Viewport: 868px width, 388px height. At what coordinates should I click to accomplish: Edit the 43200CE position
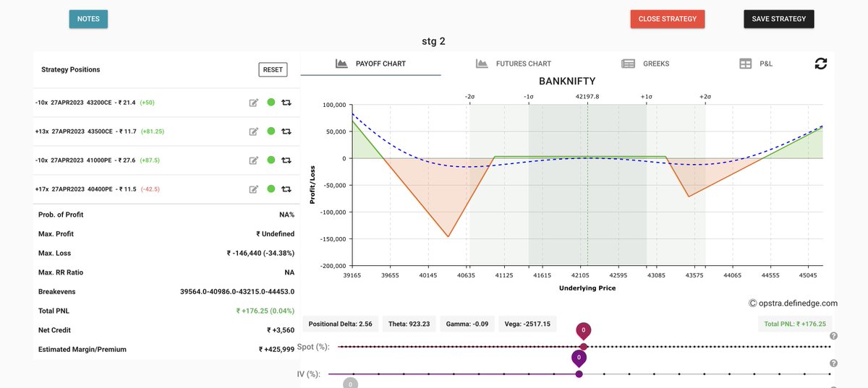(254, 103)
